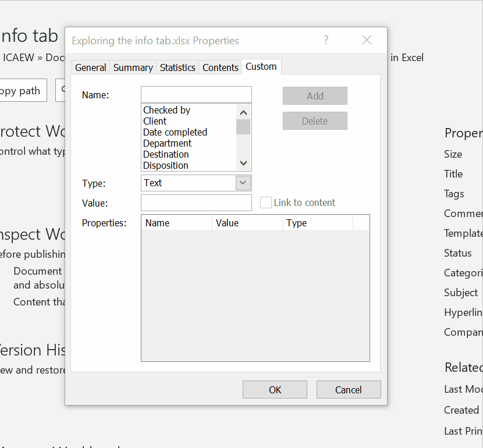Enable the Link to content checkbox

266,202
